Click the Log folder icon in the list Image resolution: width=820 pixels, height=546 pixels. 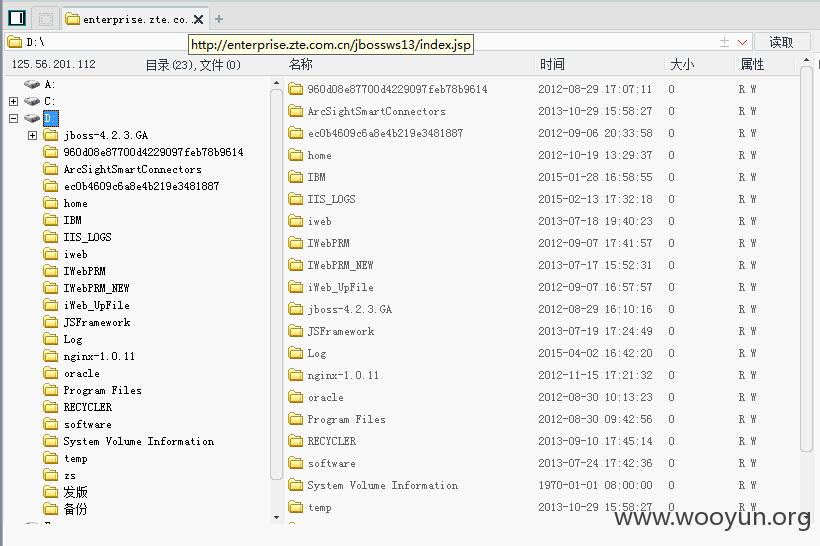(295, 352)
